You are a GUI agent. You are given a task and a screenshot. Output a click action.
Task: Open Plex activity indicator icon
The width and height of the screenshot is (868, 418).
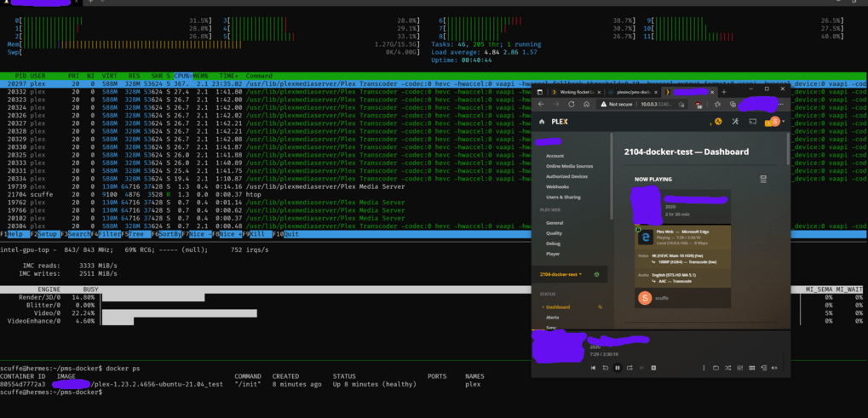click(x=718, y=122)
